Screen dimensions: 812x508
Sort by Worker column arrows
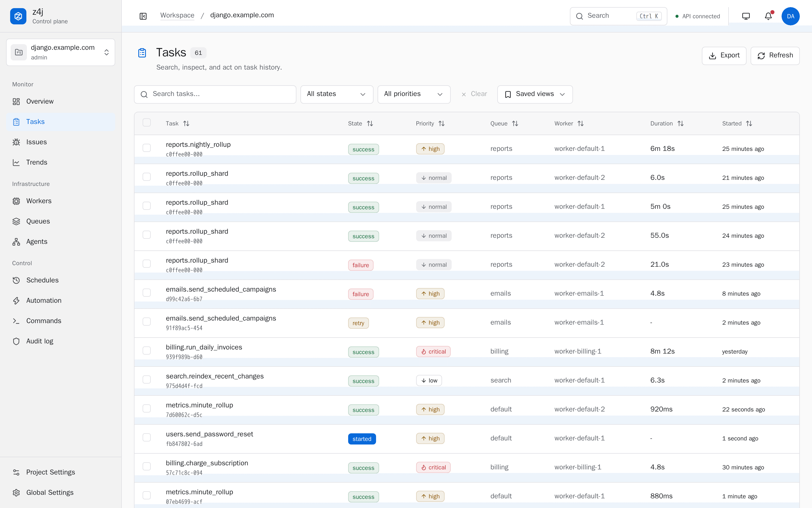click(580, 124)
